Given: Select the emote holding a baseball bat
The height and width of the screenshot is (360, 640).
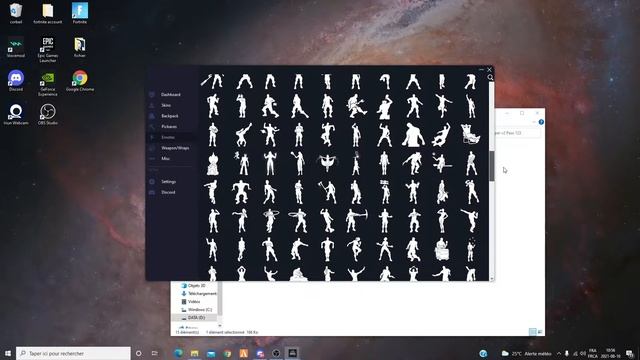Looking at the screenshot, I should point(213,81).
